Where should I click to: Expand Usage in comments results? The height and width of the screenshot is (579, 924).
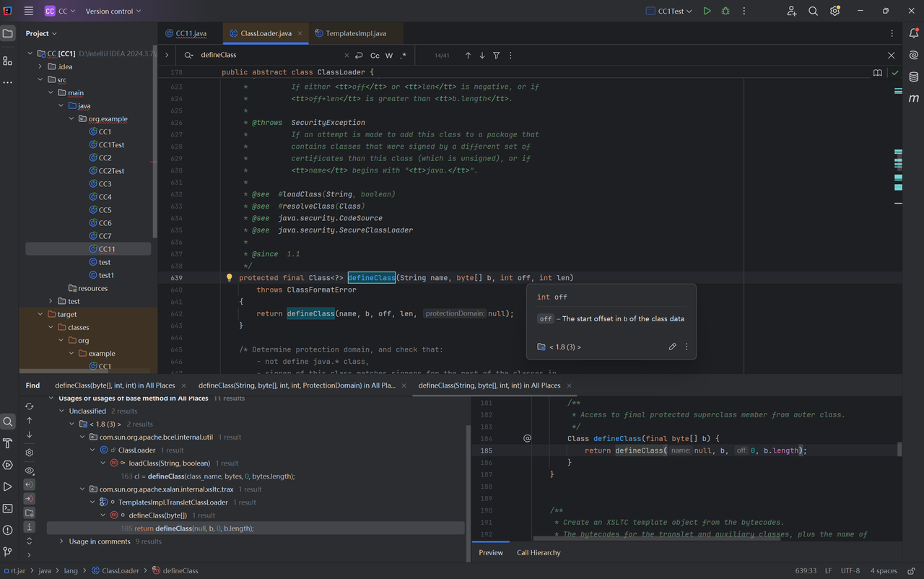coord(62,541)
